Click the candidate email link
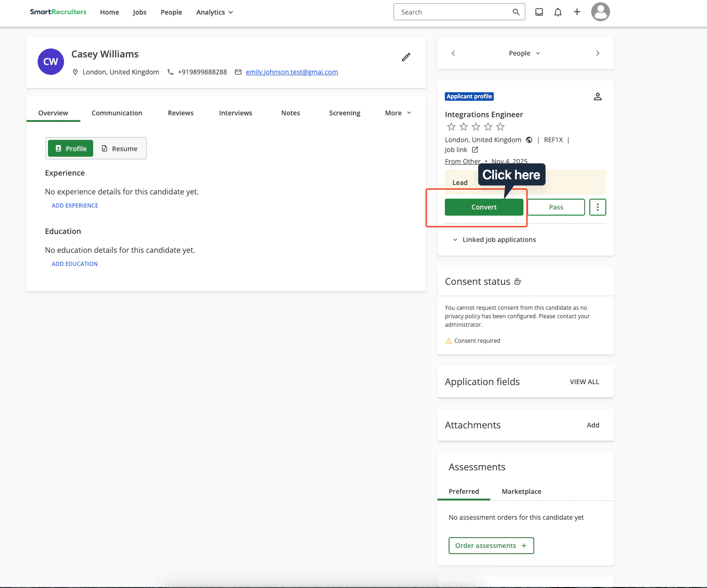This screenshot has width=707, height=588. point(292,72)
